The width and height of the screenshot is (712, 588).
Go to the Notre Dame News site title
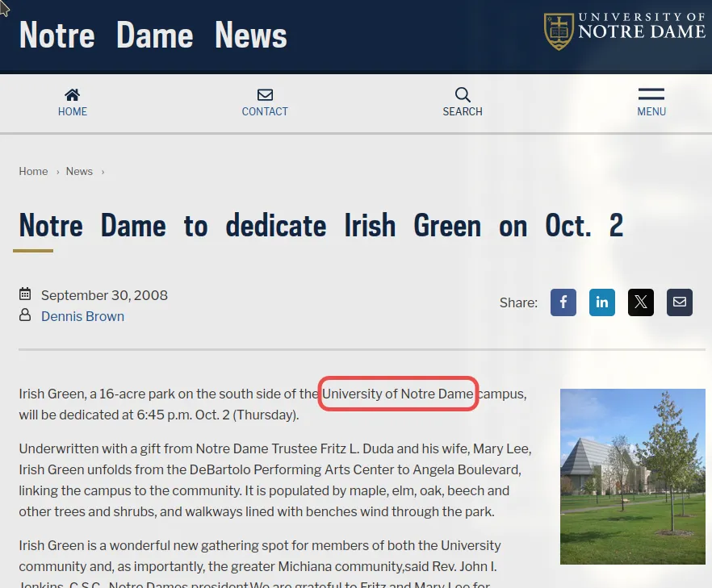[153, 35]
